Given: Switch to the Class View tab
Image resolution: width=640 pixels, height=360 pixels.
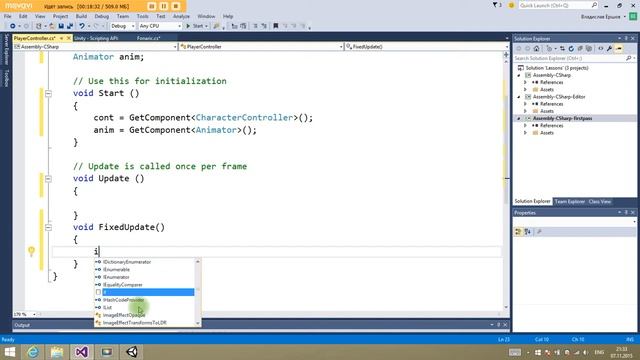Looking at the screenshot, I should [x=600, y=202].
